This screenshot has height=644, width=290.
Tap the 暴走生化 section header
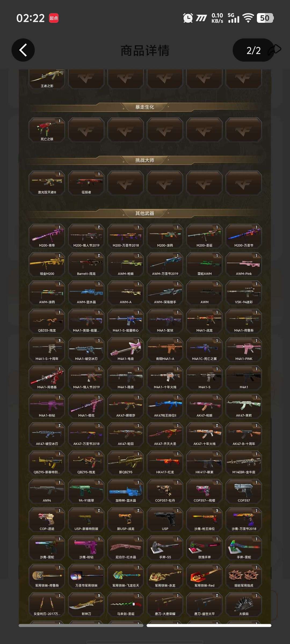[x=145, y=107]
